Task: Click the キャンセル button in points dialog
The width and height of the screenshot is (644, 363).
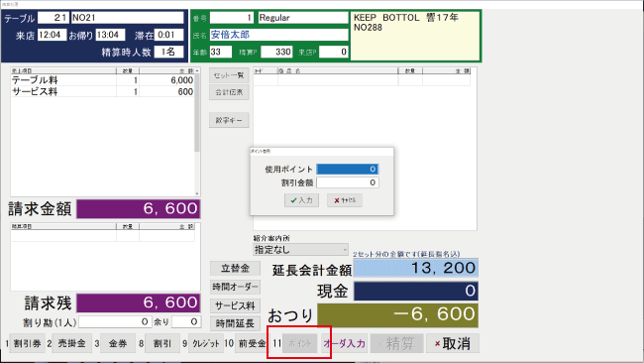Action: point(345,200)
